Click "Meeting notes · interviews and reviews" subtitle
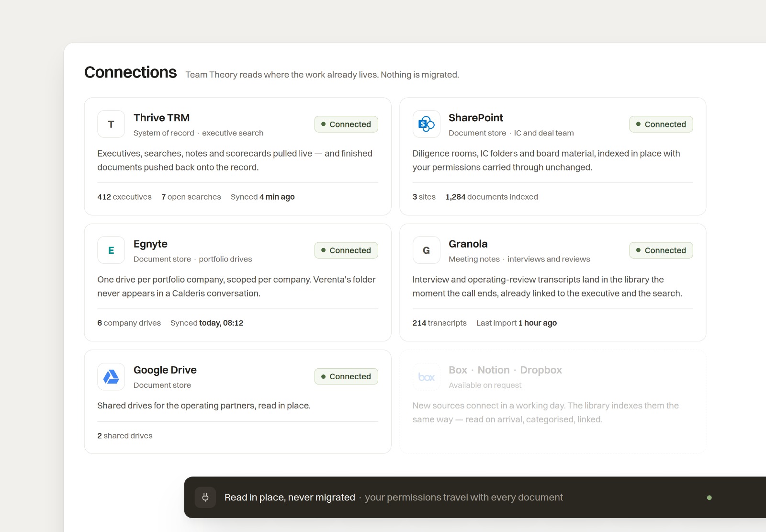 (519, 259)
